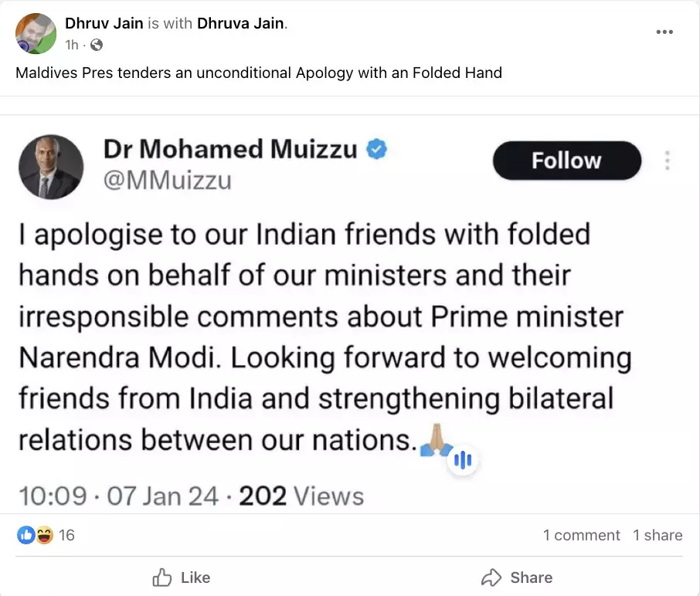
Task: Open the Dhruv Jain profile link
Action: click(x=104, y=23)
